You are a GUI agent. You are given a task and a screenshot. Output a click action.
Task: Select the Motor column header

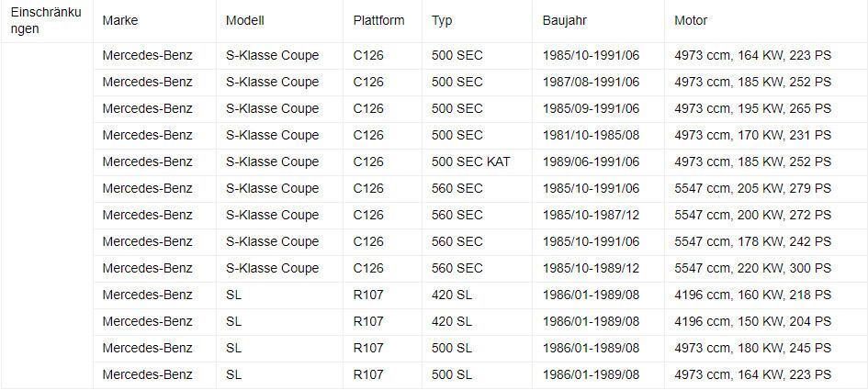point(691,20)
